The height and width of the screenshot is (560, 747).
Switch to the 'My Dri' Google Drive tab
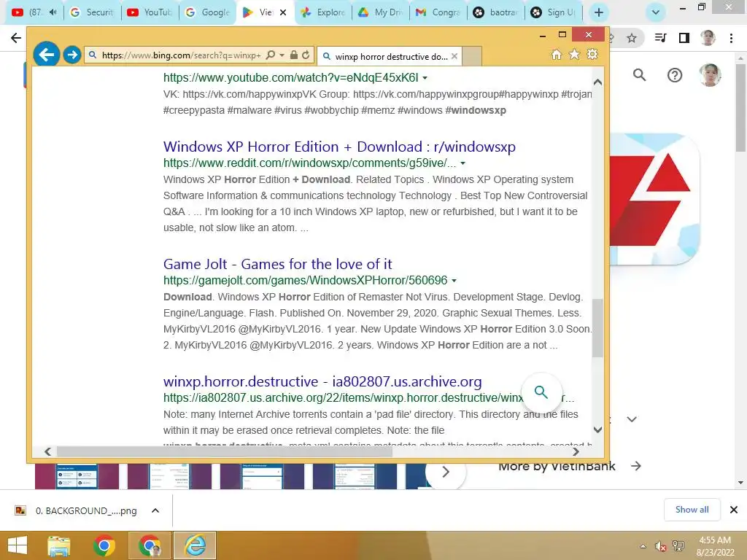(x=381, y=12)
